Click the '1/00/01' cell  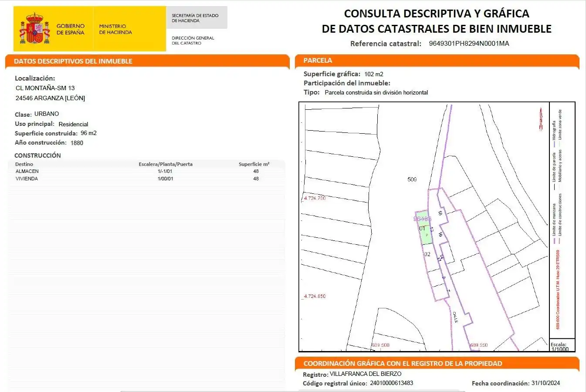pos(165,179)
